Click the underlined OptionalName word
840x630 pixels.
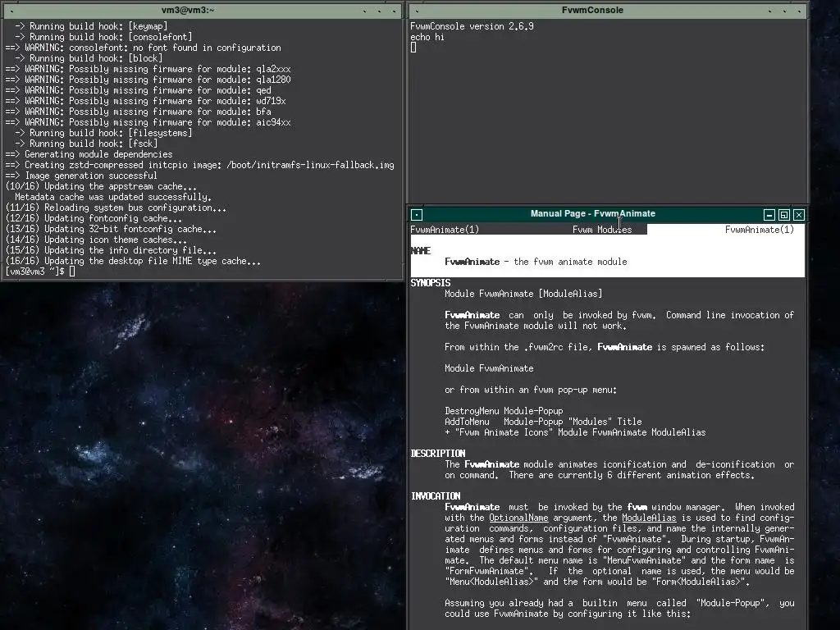pyautogui.click(x=518, y=518)
